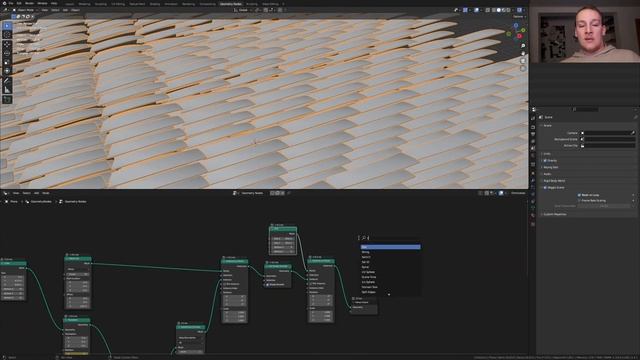Click the blue Z axis gizmo

(516, 25)
